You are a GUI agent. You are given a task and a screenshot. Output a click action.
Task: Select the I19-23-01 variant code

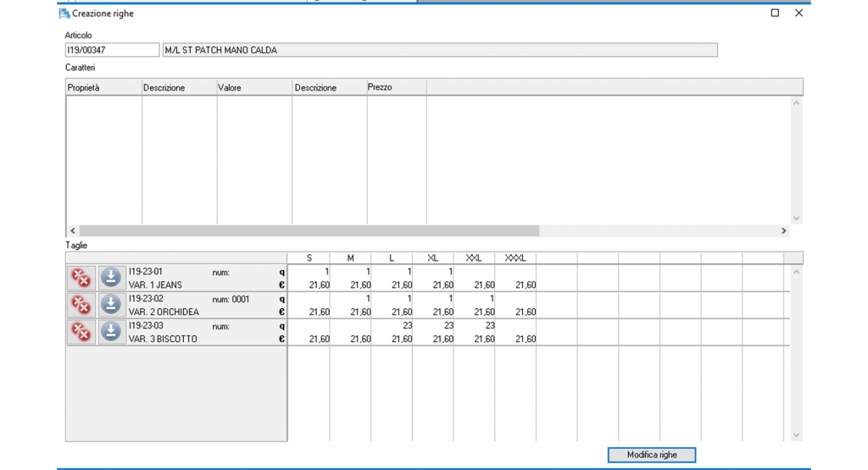tap(146, 272)
